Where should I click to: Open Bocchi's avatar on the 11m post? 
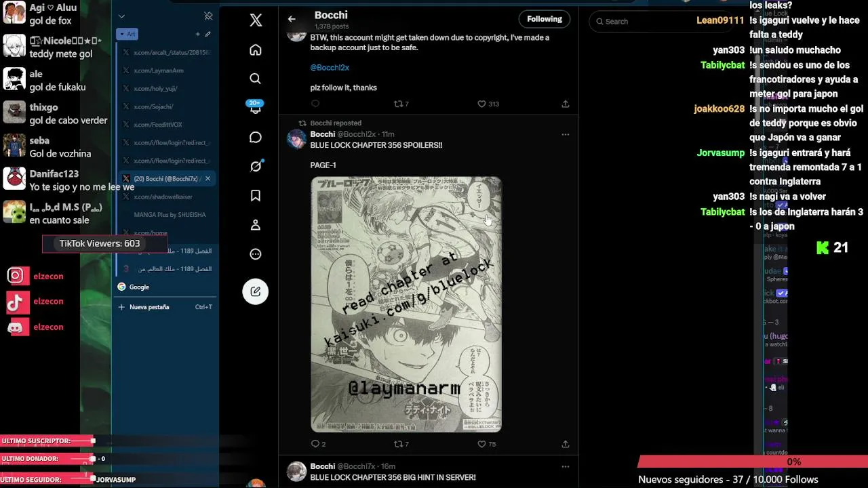[x=296, y=139]
